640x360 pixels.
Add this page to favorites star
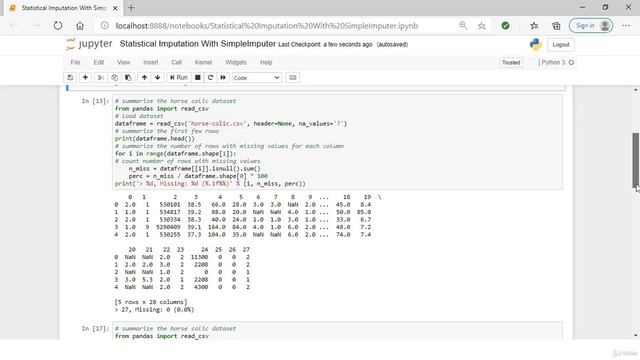(482, 26)
